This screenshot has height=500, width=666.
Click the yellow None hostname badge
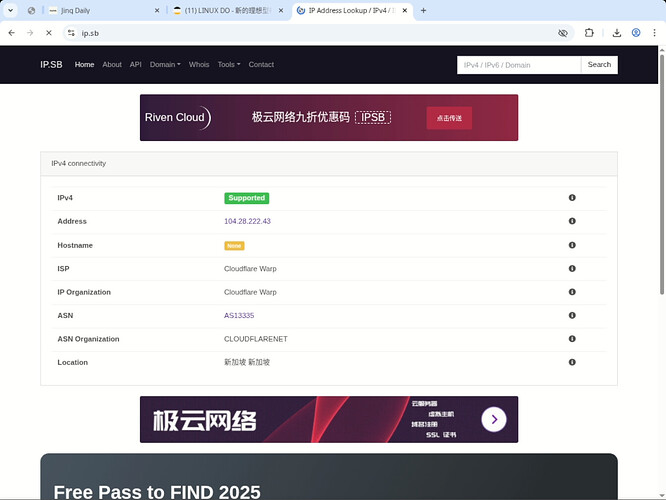click(234, 246)
